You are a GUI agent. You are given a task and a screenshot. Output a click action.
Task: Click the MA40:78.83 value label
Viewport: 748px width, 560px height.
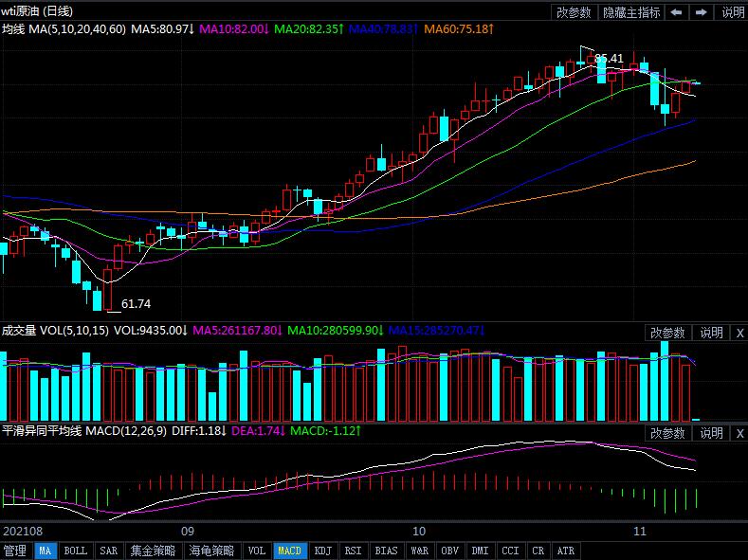pos(384,29)
